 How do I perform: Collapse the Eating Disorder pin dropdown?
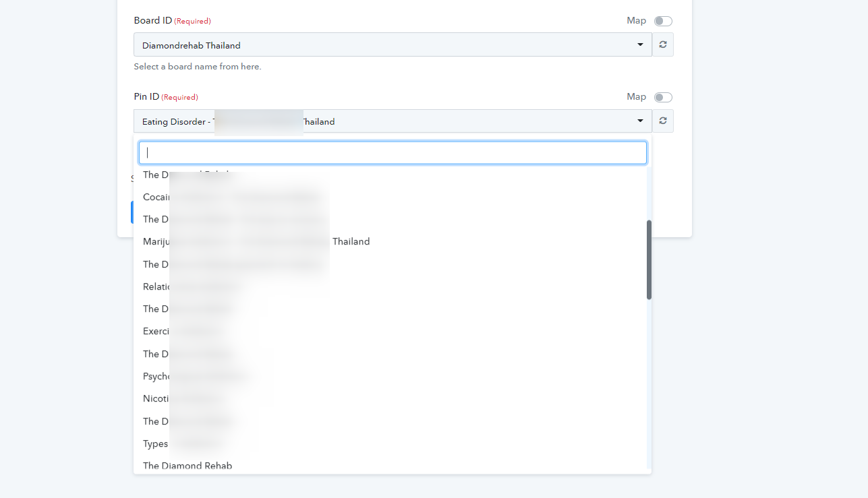393,121
